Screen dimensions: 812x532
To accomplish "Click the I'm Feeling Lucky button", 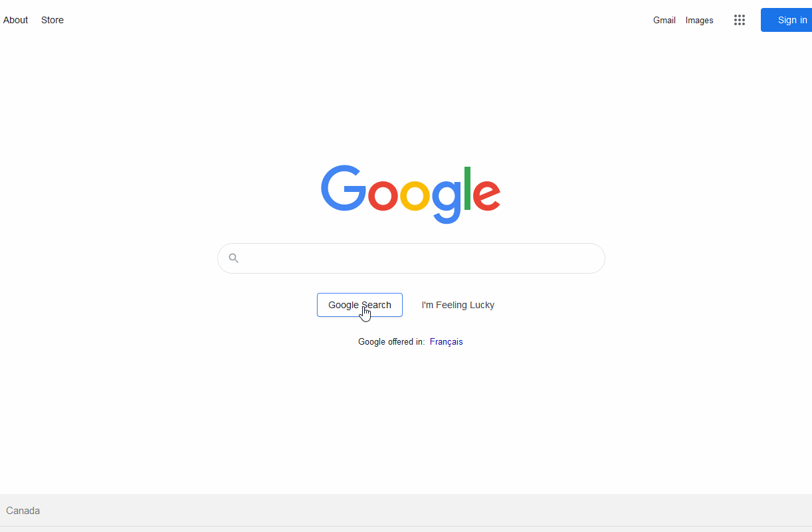I will pyautogui.click(x=458, y=305).
